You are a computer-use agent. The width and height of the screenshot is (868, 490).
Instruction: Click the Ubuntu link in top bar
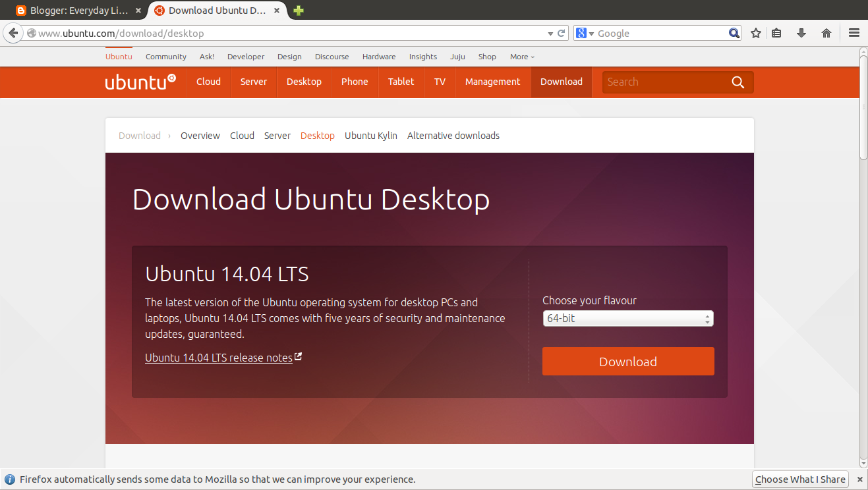[119, 57]
